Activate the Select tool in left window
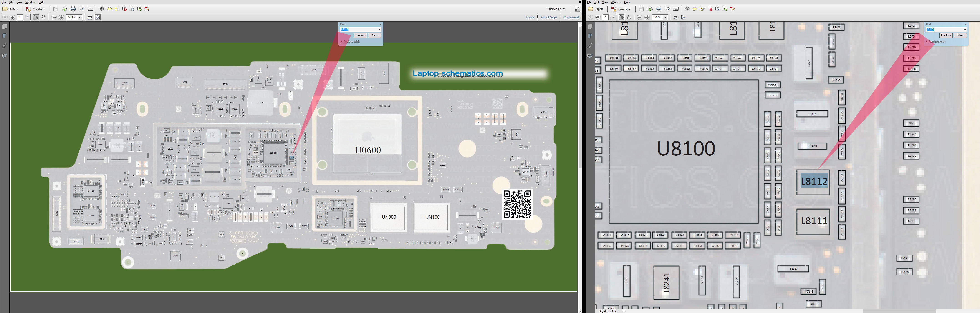 click(x=36, y=17)
